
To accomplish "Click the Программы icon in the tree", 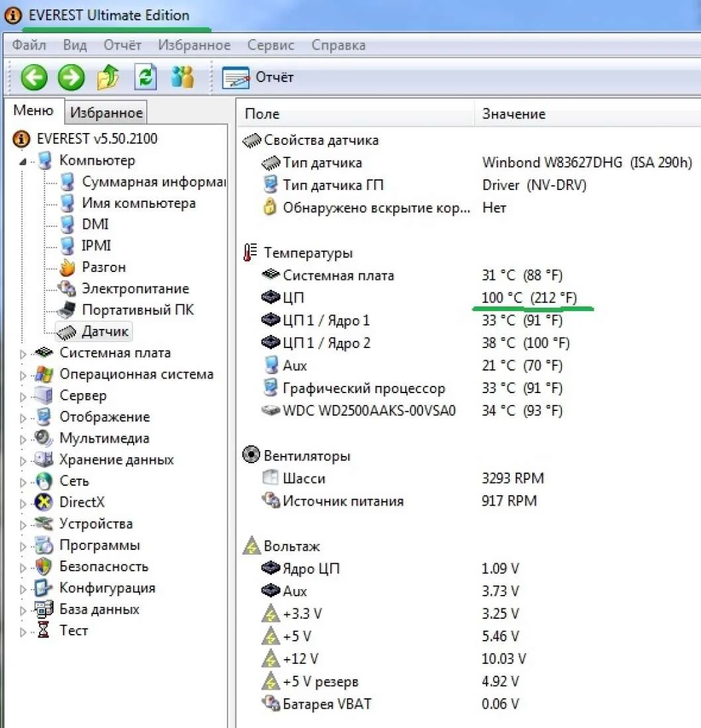I will 44,545.
